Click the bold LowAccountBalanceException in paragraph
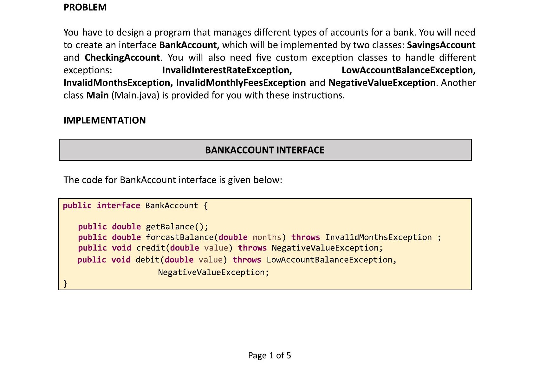539x392 pixels. (408, 70)
